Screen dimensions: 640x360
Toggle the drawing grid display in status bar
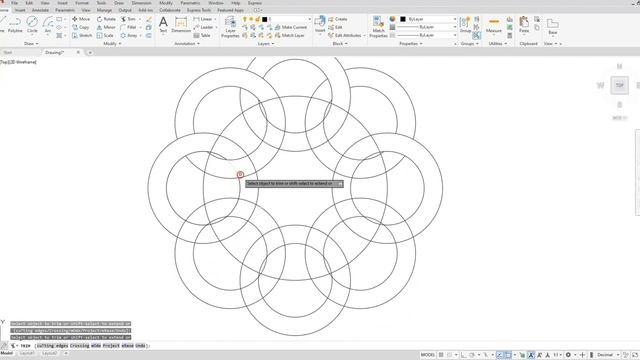pyautogui.click(x=441, y=355)
